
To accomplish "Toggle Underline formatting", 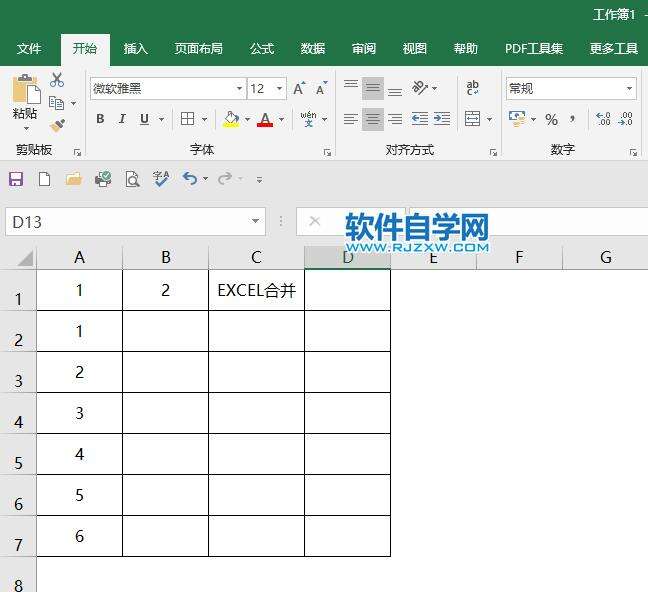I will pos(144,119).
